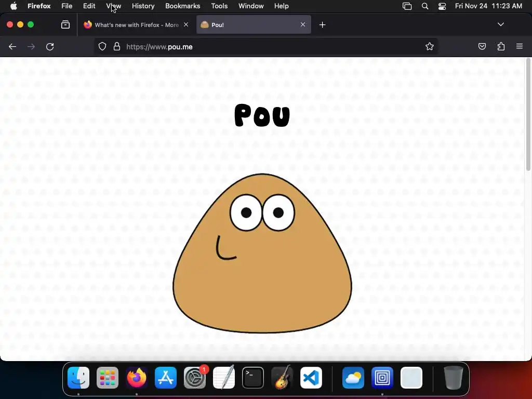532x399 pixels.
Task: Open Terminal from the Dock
Action: (x=253, y=378)
